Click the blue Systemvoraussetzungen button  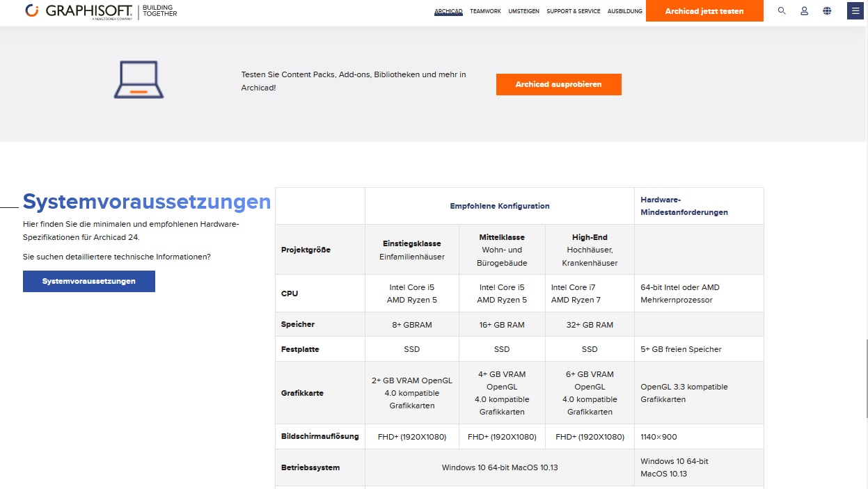point(89,281)
